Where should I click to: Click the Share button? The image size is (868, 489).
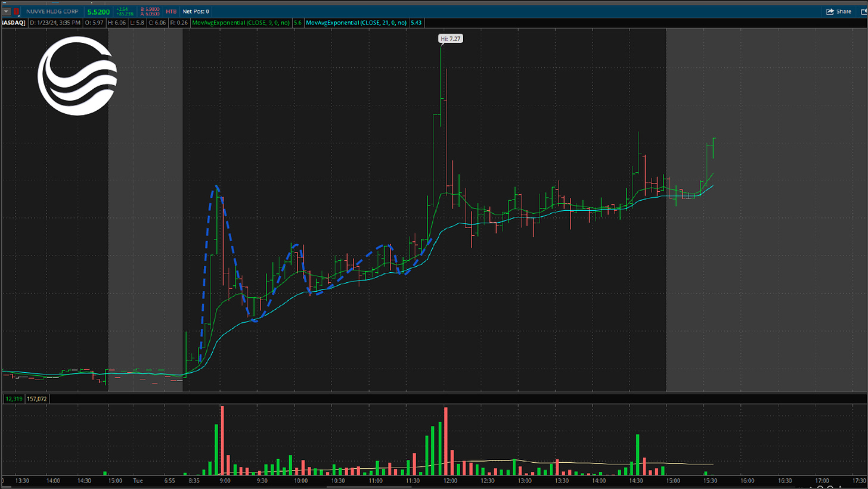(838, 11)
